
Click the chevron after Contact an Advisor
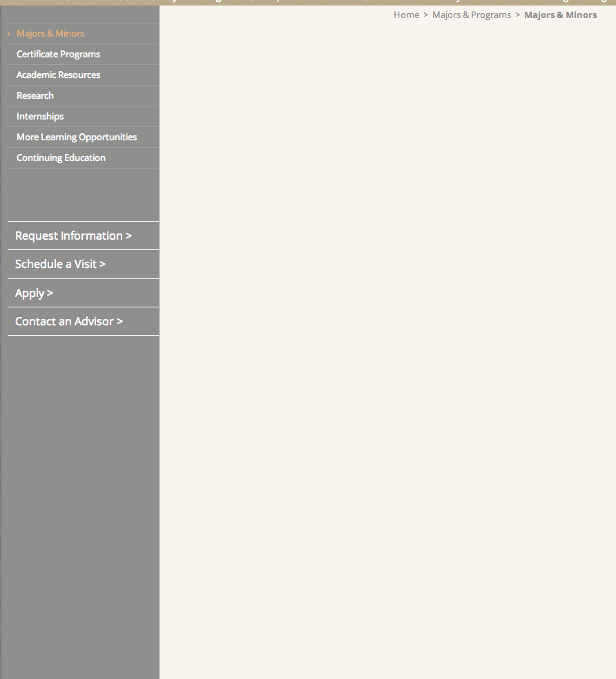point(119,322)
